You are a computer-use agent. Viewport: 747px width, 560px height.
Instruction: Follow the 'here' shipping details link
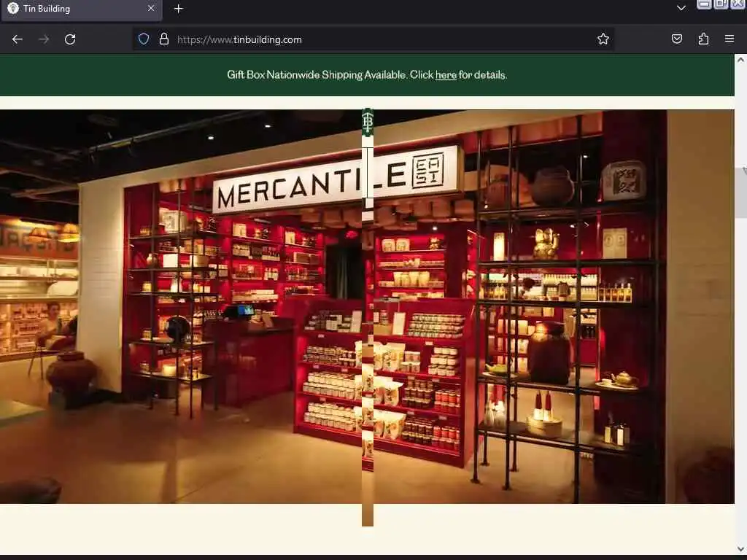(x=446, y=75)
